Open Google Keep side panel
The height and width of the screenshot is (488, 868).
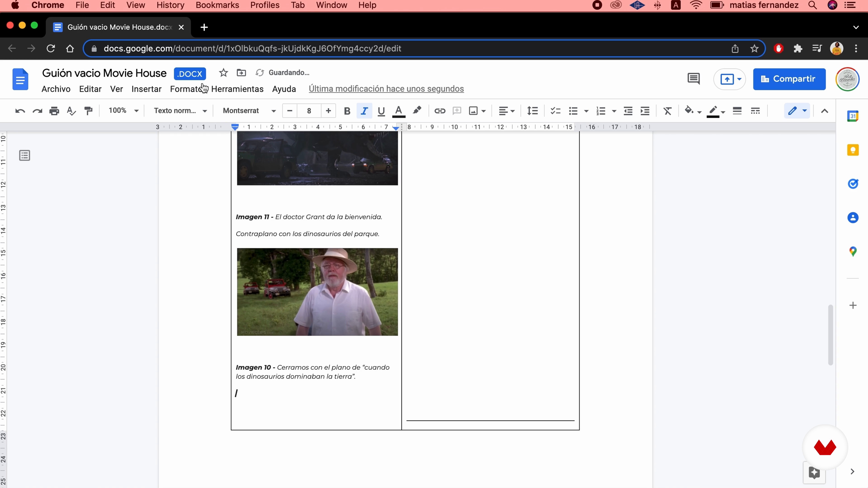point(853,150)
